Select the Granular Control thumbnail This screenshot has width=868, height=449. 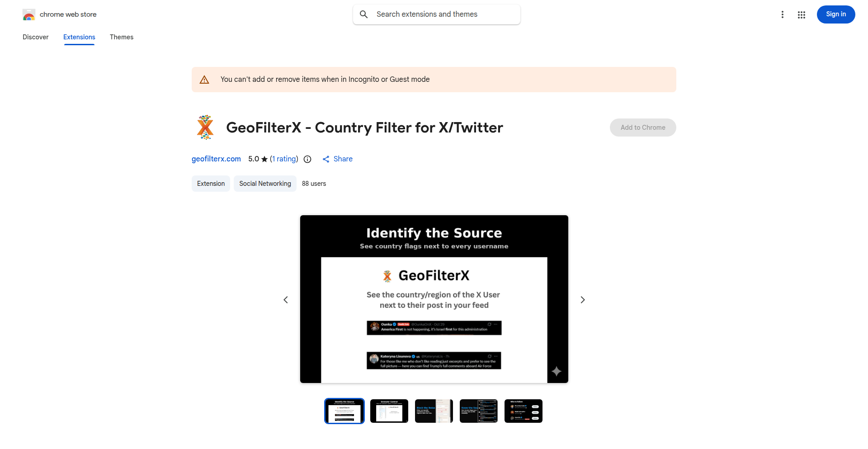coord(389,411)
